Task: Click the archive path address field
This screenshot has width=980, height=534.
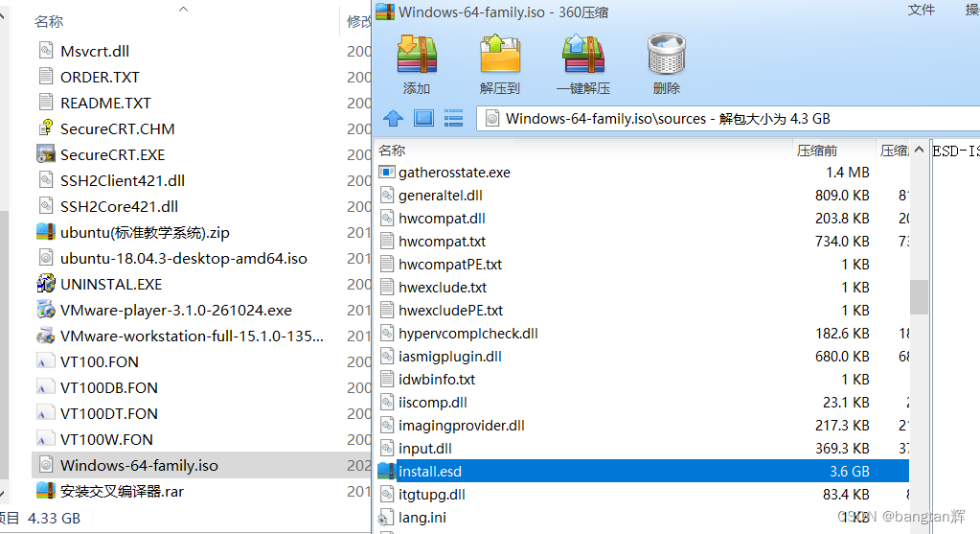Action: pyautogui.click(x=728, y=118)
